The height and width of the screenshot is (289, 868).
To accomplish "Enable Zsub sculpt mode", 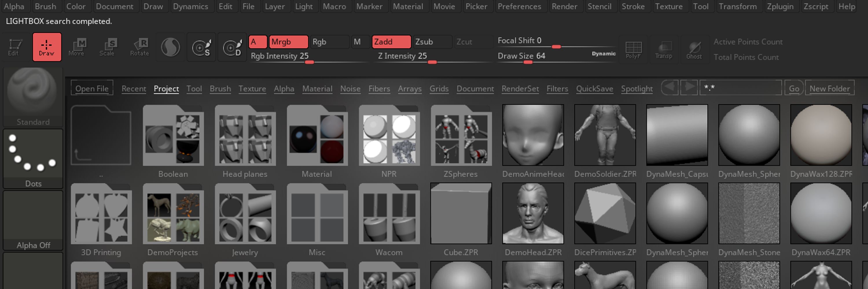I will 433,42.
